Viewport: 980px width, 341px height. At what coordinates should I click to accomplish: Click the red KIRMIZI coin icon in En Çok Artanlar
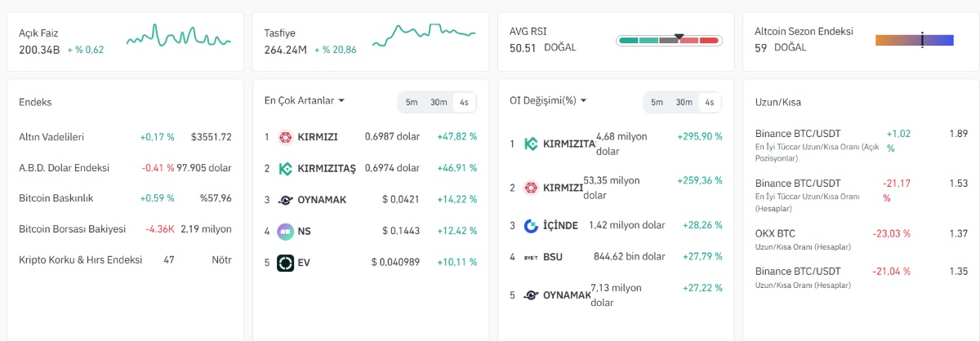pos(285,137)
